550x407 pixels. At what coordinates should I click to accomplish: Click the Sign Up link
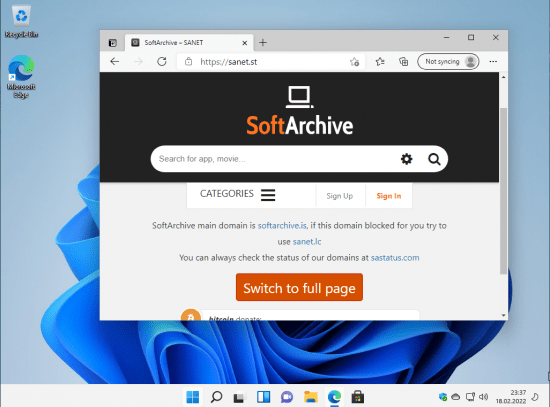(340, 196)
